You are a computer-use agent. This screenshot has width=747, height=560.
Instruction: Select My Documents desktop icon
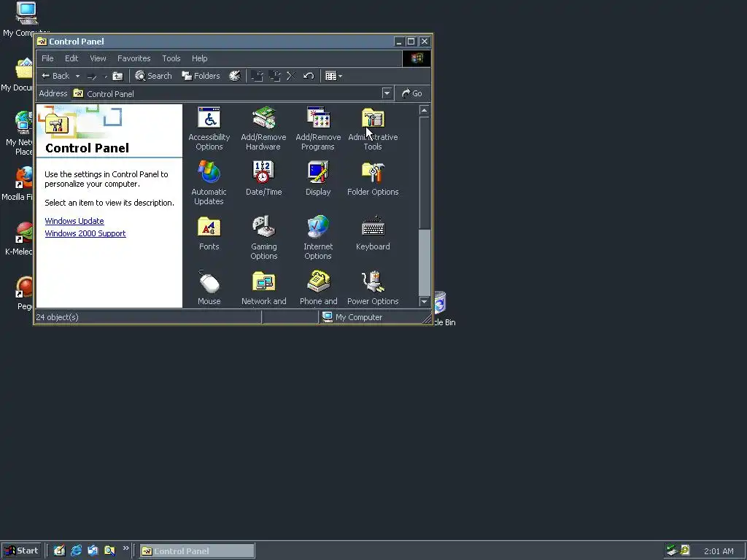coord(18,74)
